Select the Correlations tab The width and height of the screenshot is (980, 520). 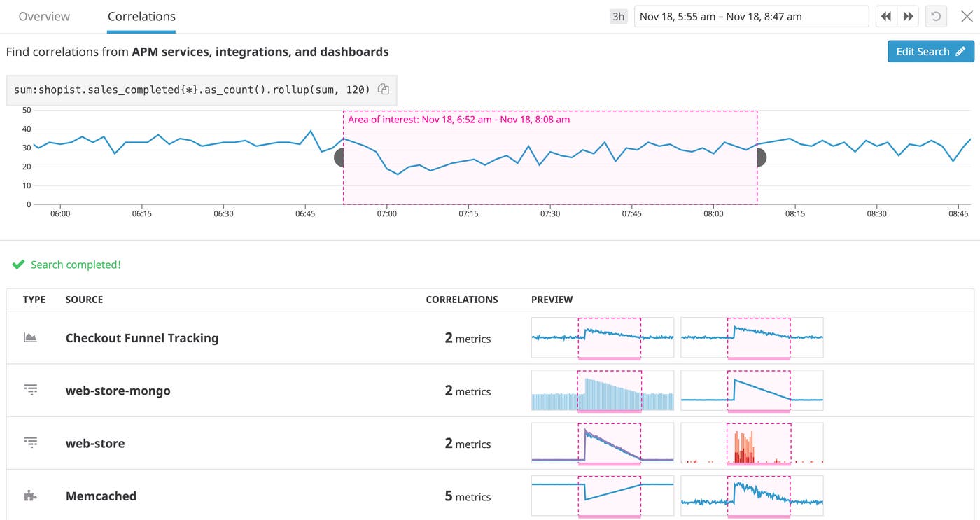pos(141,16)
